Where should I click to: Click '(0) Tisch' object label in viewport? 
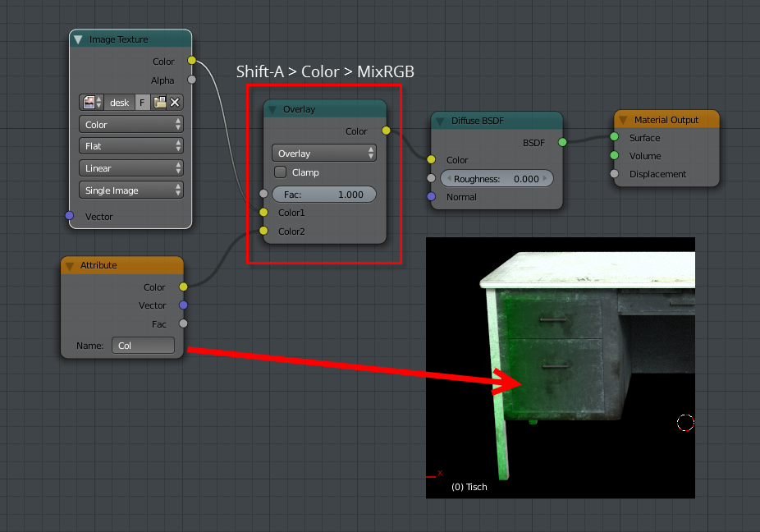coord(469,487)
